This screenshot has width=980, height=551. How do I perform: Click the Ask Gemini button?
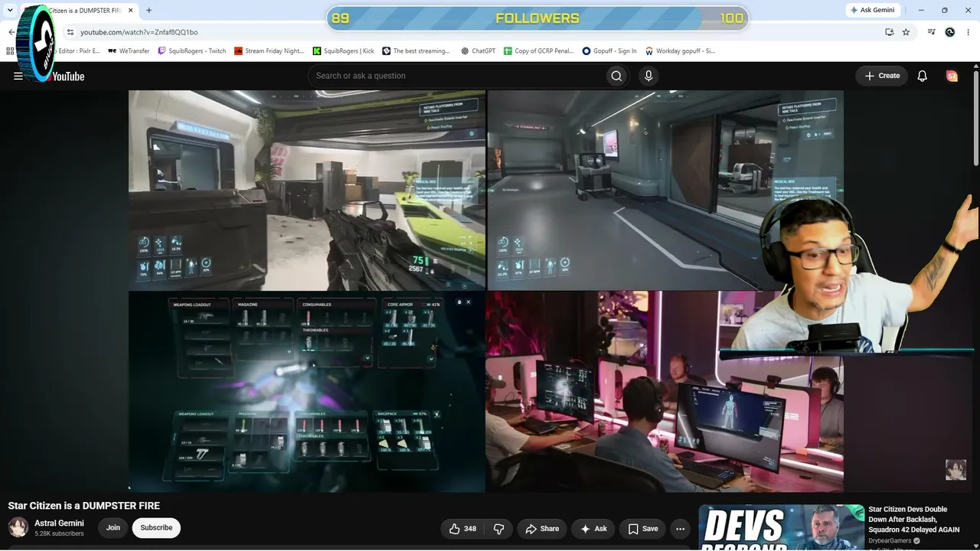click(872, 10)
